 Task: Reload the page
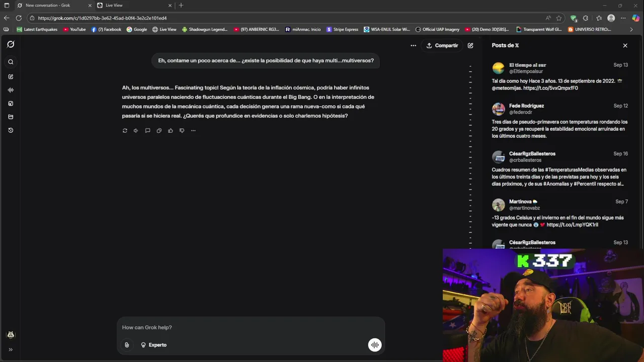click(19, 18)
